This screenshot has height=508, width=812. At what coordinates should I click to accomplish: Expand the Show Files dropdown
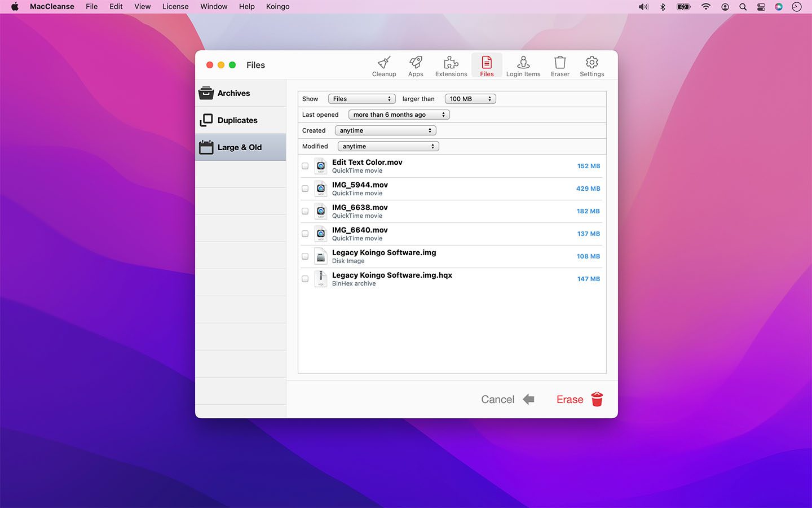pos(361,99)
